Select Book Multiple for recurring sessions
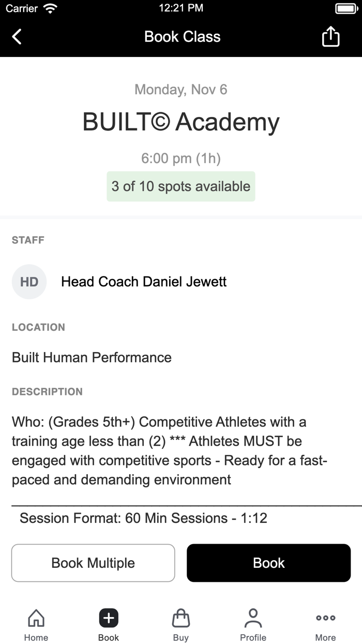This screenshot has height=644, width=362. pos(93,563)
